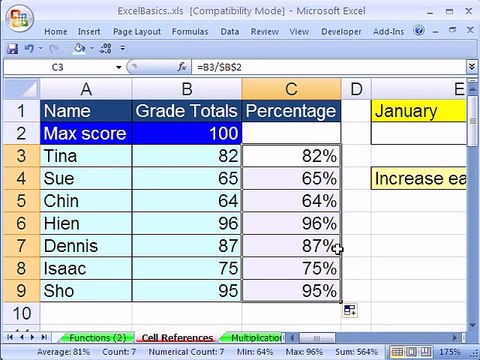Image resolution: width=480 pixels, height=360 pixels.
Task: Open the Home ribbon tab
Action: click(56, 32)
